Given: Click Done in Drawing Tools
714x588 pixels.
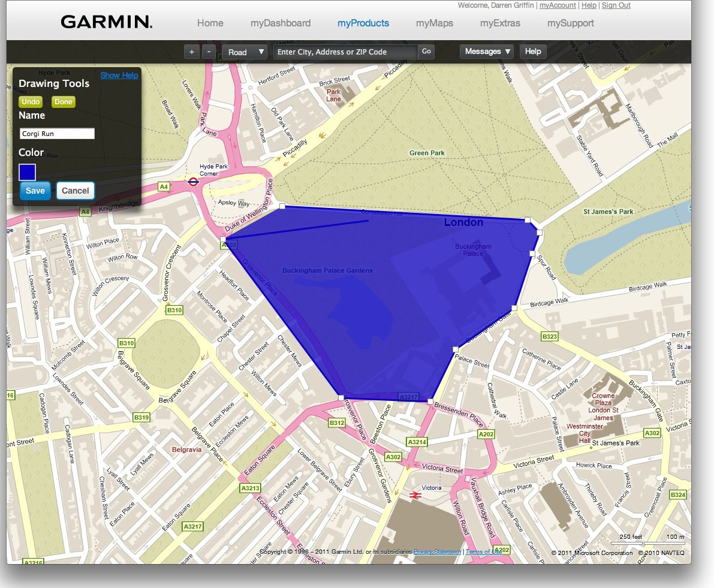Looking at the screenshot, I should click(x=64, y=102).
